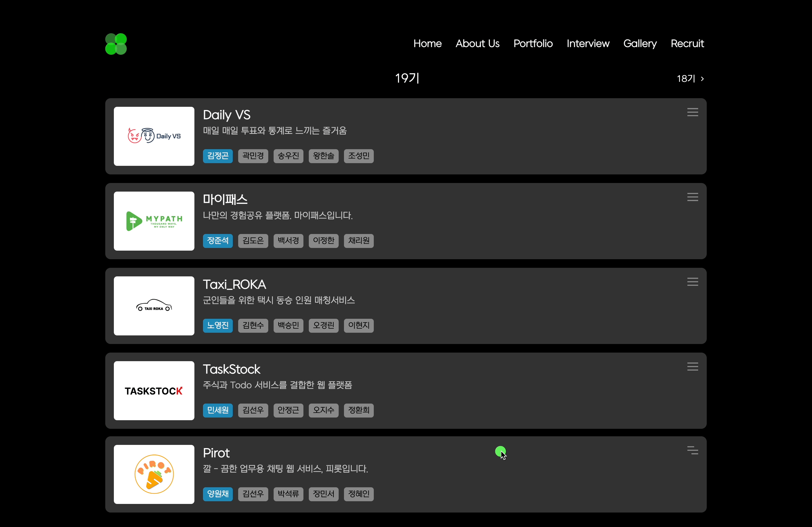This screenshot has height=527, width=812.
Task: Select 김선우 tag in Pirot card
Action: (x=253, y=494)
